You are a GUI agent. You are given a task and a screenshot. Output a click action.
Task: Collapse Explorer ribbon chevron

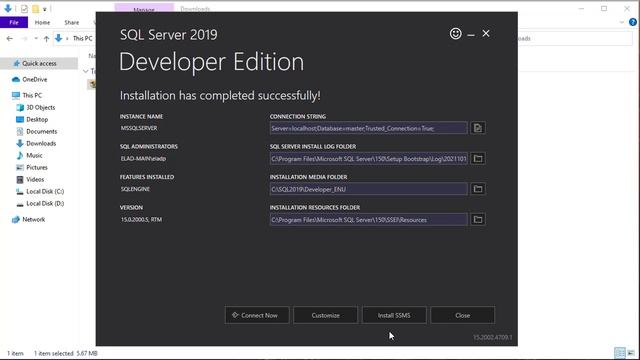(x=622, y=22)
